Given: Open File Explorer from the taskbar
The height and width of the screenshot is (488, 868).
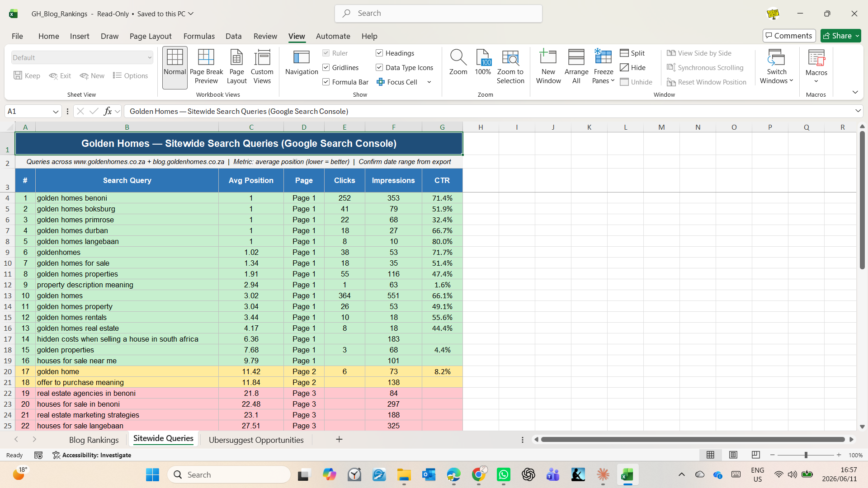Looking at the screenshot, I should 404,474.
